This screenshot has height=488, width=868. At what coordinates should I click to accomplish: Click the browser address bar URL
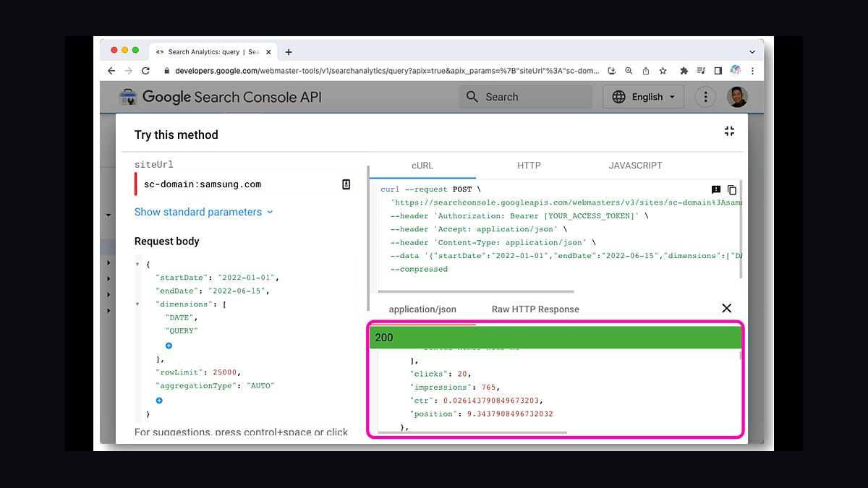(387, 71)
